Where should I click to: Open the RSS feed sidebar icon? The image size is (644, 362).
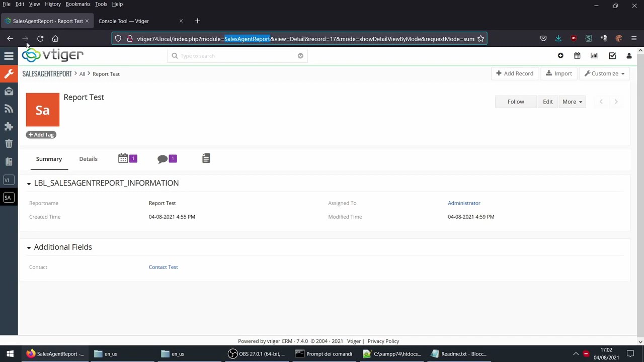coord(9,109)
